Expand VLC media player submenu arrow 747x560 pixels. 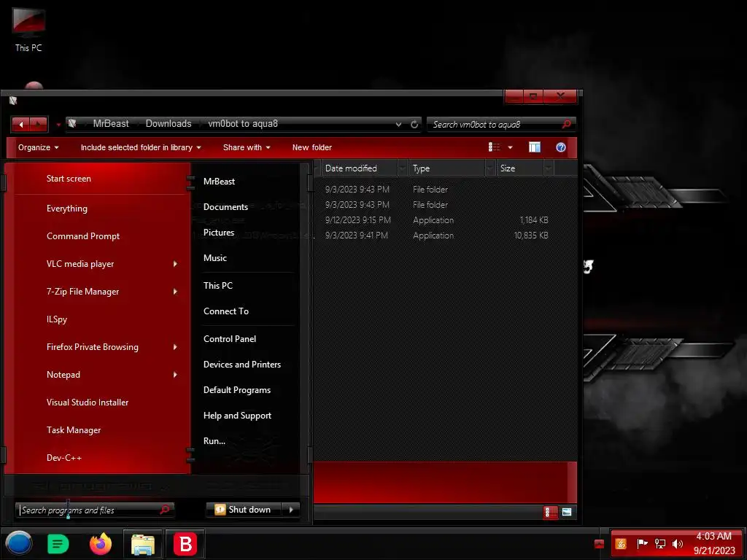click(x=175, y=264)
